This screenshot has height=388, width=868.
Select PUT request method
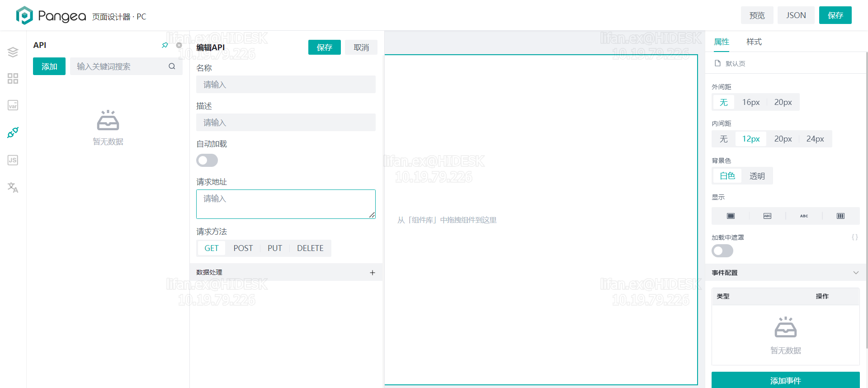point(275,248)
